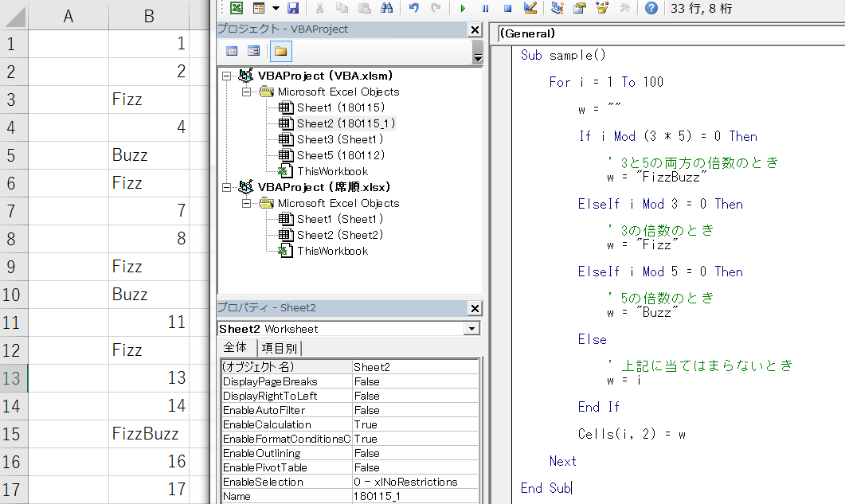Close the Properties pane
The image size is (845, 504).
coord(475,308)
